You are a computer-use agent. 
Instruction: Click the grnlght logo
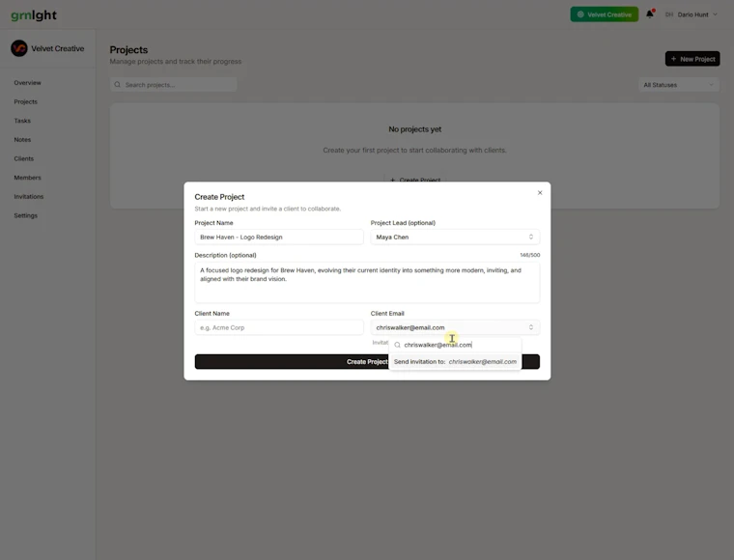tap(34, 15)
